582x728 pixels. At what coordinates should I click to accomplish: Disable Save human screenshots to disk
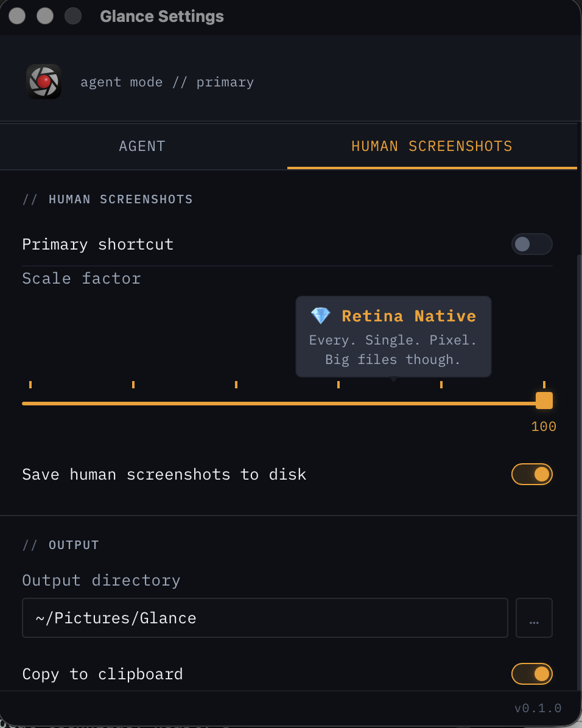click(x=531, y=474)
